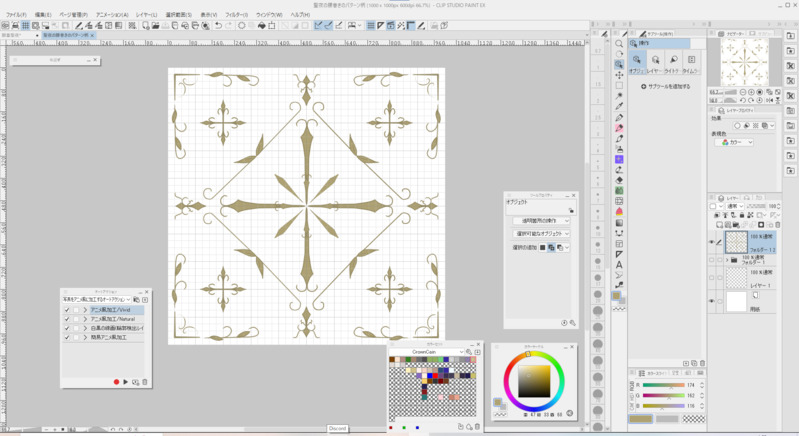The height and width of the screenshot is (436, 799).
Task: Open the レイヤー(L) menu
Action: (146, 15)
